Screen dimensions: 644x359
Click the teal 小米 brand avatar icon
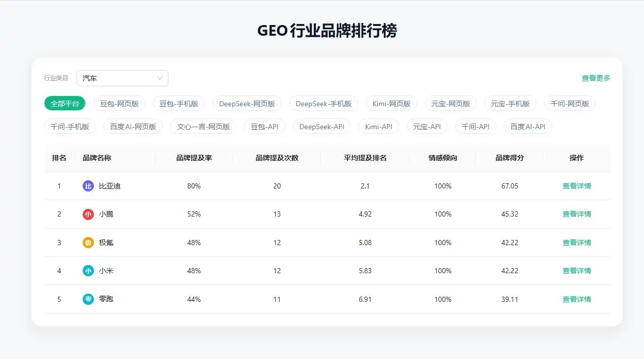click(88, 271)
